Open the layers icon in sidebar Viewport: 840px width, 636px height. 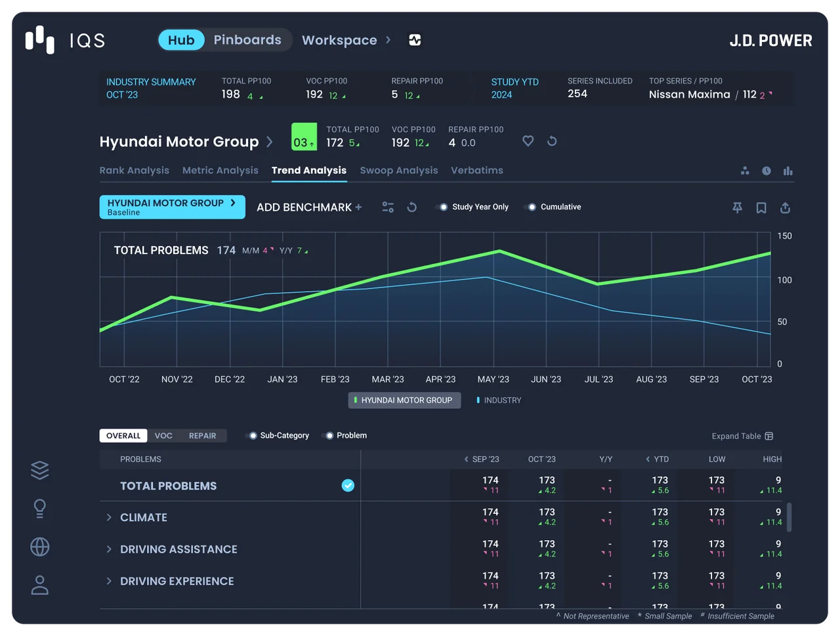(x=40, y=470)
